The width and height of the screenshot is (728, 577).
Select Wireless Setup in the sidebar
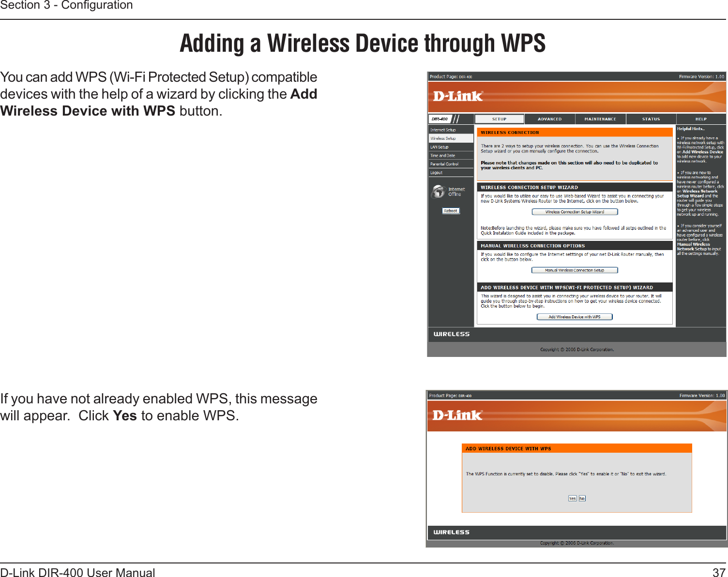click(451, 138)
